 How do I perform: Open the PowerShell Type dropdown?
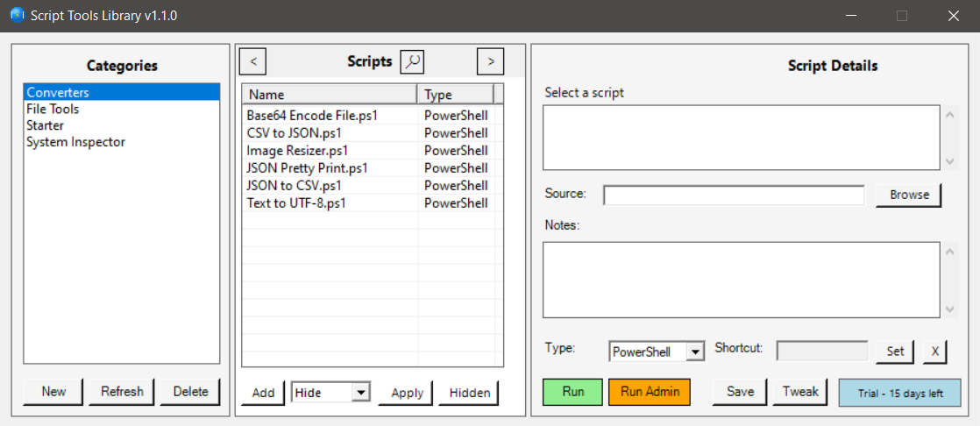657,351
